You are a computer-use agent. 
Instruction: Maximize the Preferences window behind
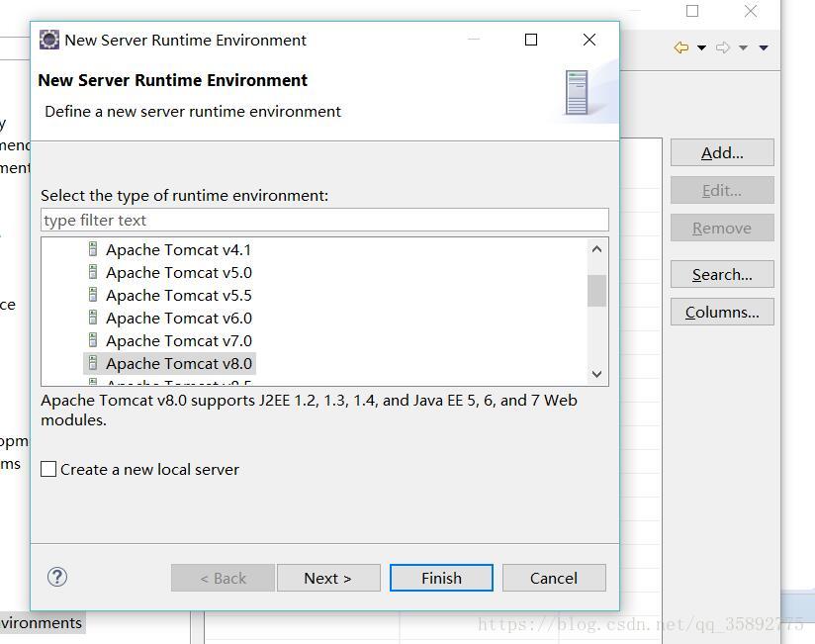692,11
